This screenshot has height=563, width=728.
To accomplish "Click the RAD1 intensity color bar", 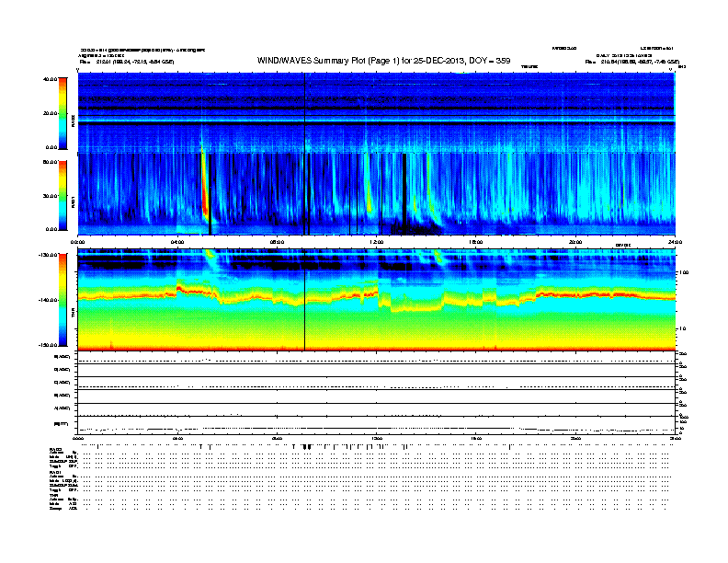I will [x=63, y=196].
